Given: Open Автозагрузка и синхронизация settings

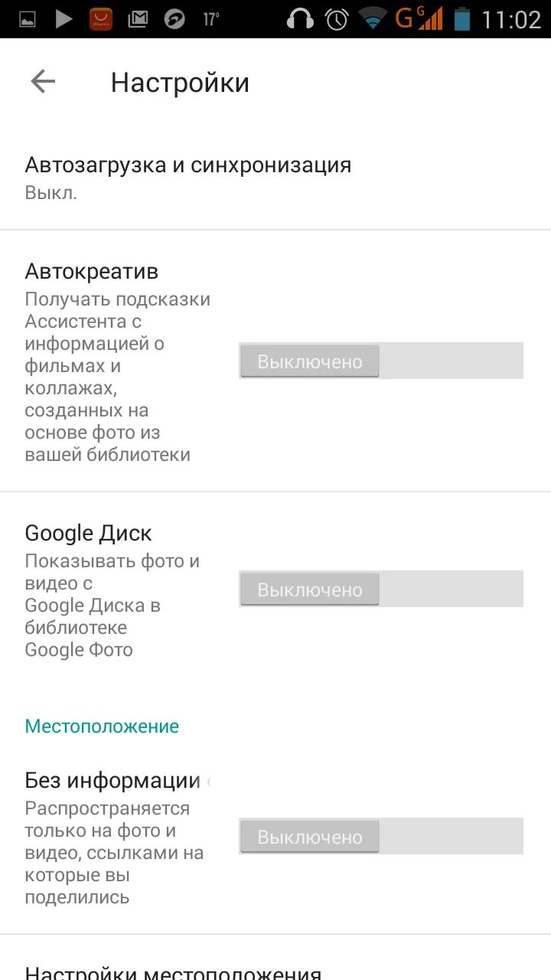Looking at the screenshot, I should point(187,177).
